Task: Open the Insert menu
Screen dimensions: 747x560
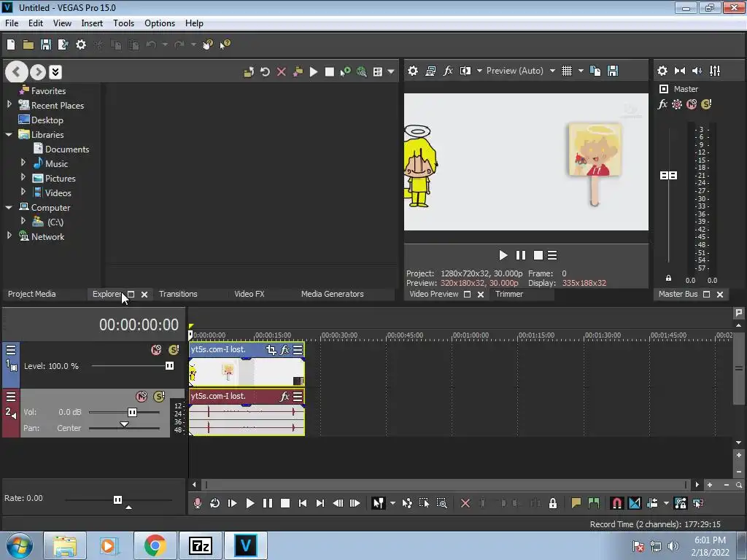Action: tap(92, 23)
